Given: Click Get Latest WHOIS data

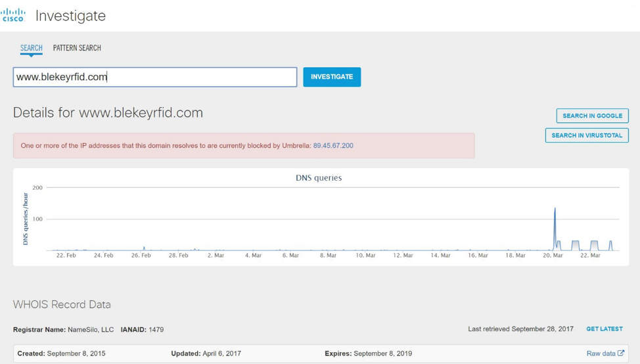Looking at the screenshot, I should [x=604, y=329].
